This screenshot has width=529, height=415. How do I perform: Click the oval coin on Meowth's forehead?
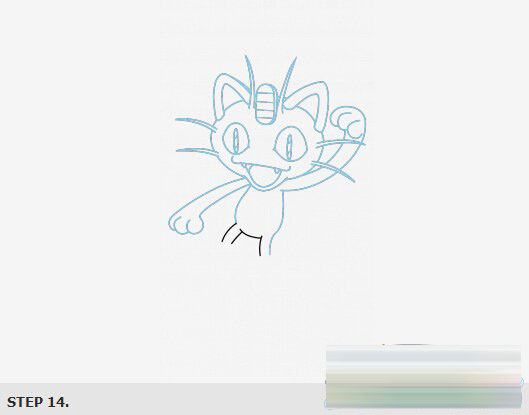(x=266, y=104)
